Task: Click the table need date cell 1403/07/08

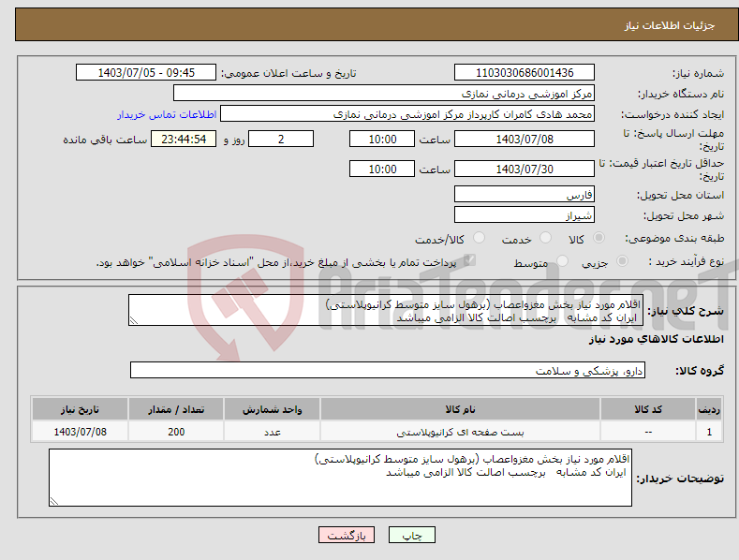Action: [x=80, y=432]
